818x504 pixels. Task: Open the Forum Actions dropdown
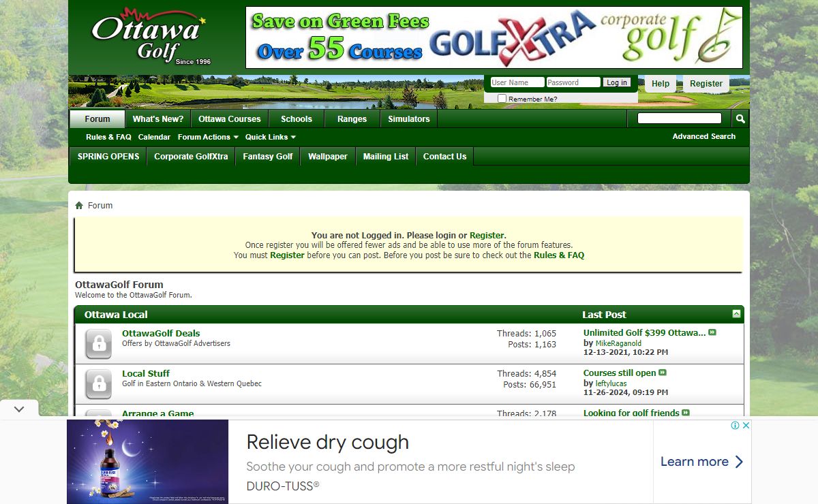(x=208, y=137)
